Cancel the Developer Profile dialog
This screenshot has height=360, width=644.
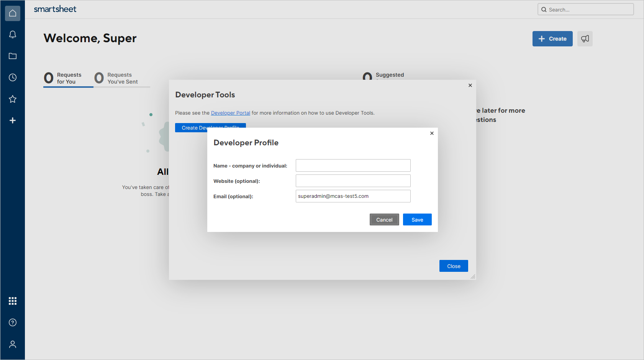(384, 219)
